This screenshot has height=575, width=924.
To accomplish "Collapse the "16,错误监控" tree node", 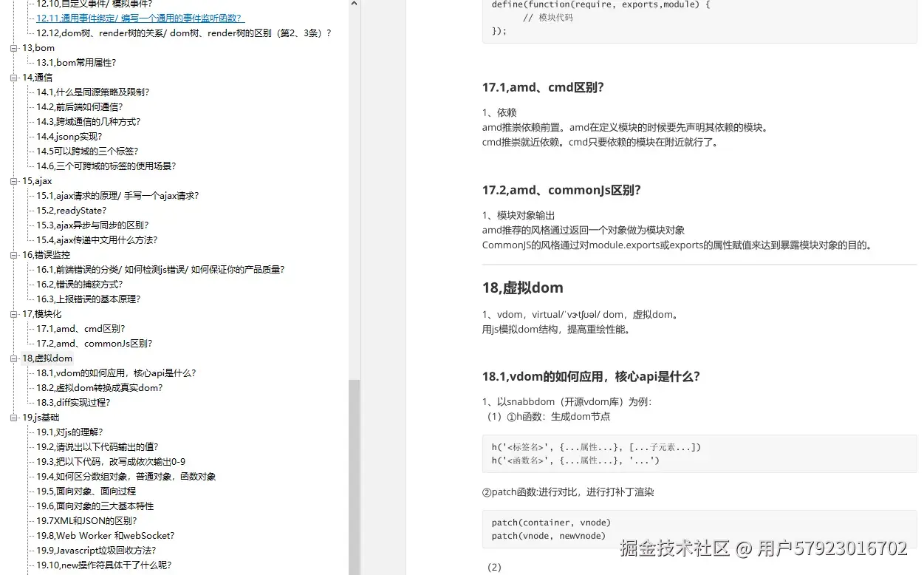I will click(x=13, y=254).
